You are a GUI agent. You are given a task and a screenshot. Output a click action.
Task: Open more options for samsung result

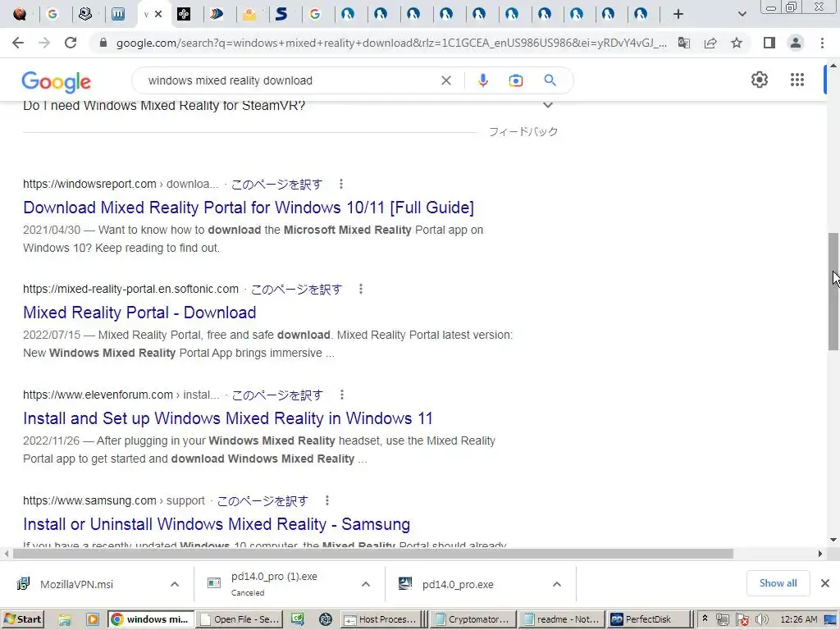coord(326,500)
